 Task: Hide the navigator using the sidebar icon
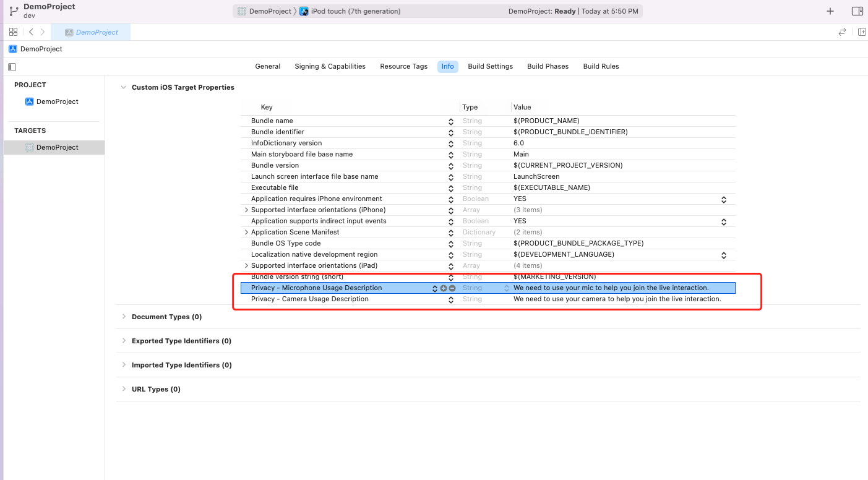click(x=11, y=66)
